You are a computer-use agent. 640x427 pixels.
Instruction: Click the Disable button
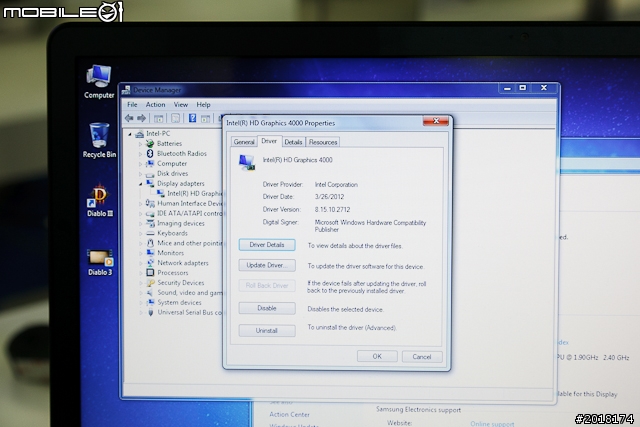point(267,308)
